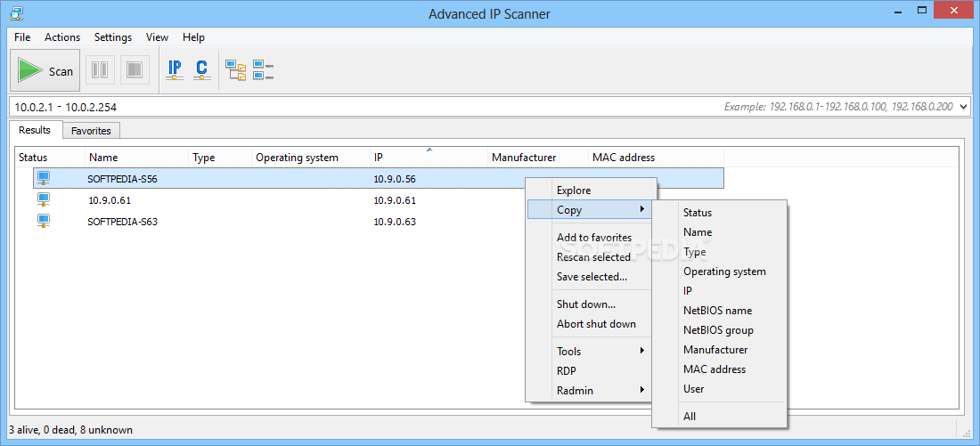Choose Save selected... in context menu
This screenshot has height=446, width=980.
(x=590, y=276)
